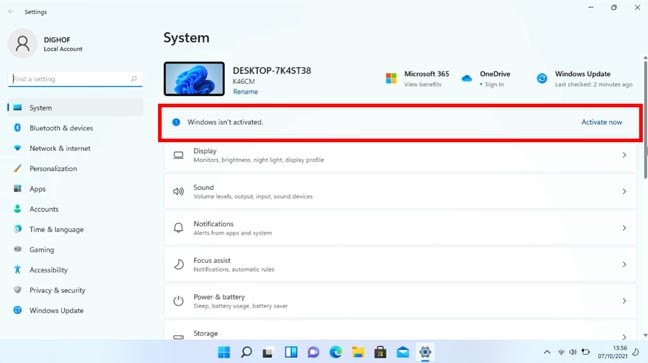The width and height of the screenshot is (648, 363).
Task: Open Task View on the taskbar
Action: (268, 352)
